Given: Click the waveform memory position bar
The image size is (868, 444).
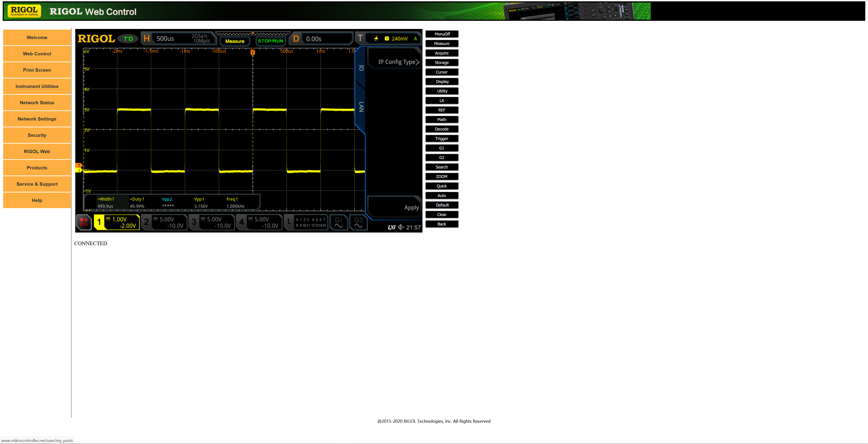Looking at the screenshot, I should (x=253, y=34).
